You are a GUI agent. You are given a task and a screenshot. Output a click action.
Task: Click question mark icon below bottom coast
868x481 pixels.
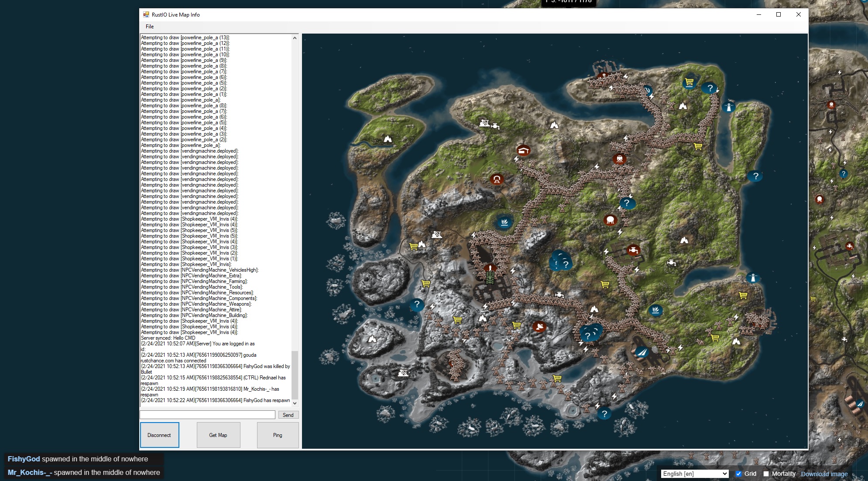tap(604, 414)
